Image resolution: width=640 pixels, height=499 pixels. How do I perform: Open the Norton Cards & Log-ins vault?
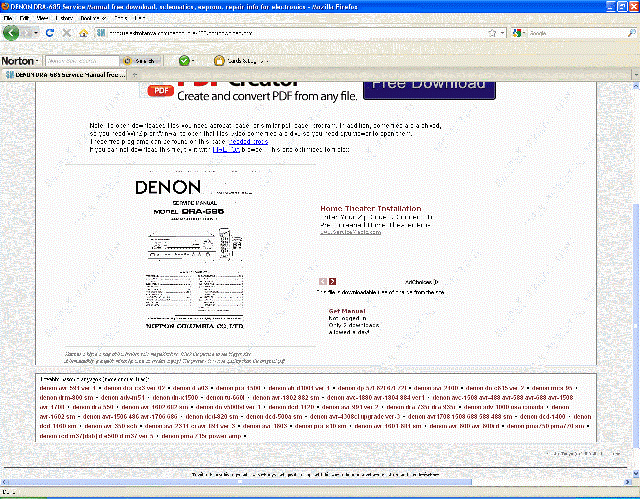[x=240, y=61]
